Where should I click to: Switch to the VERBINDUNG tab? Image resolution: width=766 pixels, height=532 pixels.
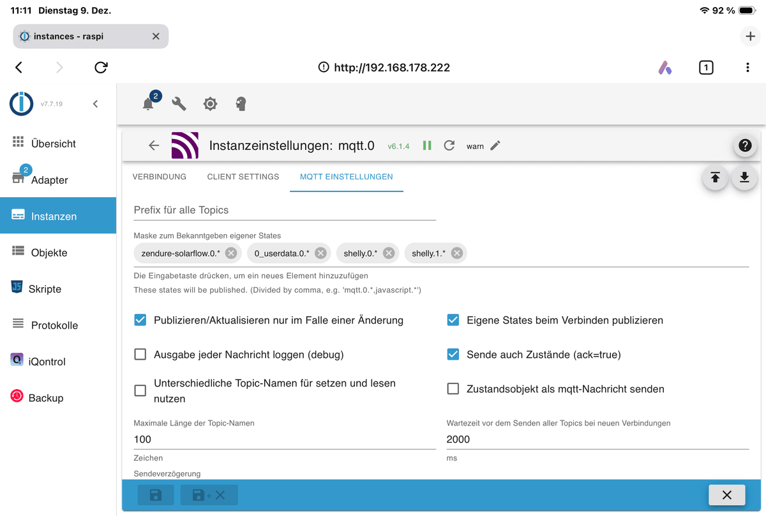(x=160, y=177)
